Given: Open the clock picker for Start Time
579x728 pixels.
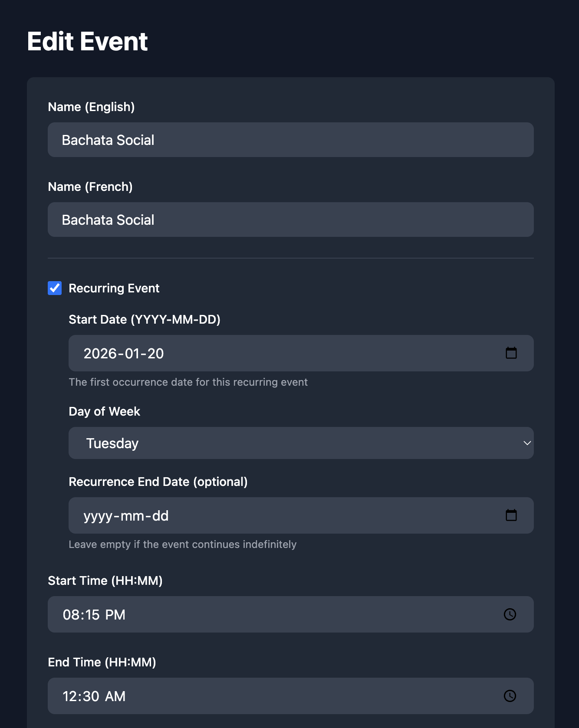Looking at the screenshot, I should pyautogui.click(x=510, y=614).
